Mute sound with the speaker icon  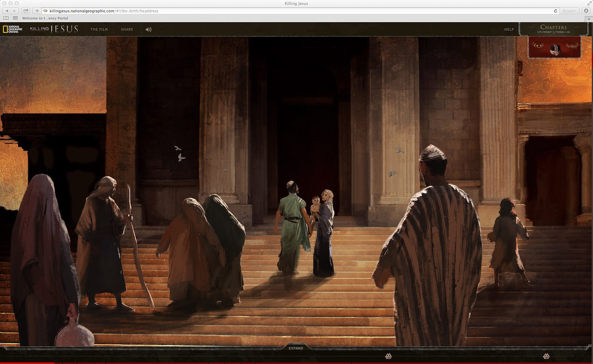tap(148, 29)
